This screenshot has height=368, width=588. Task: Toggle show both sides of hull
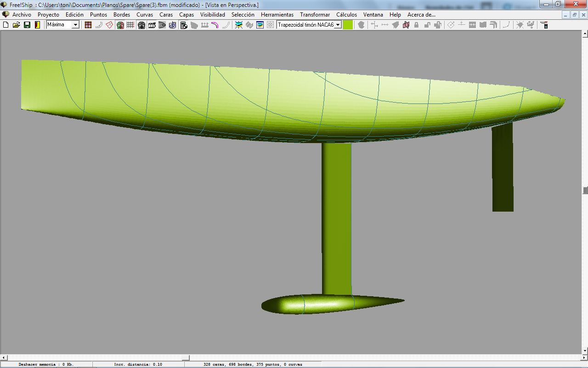(x=120, y=25)
